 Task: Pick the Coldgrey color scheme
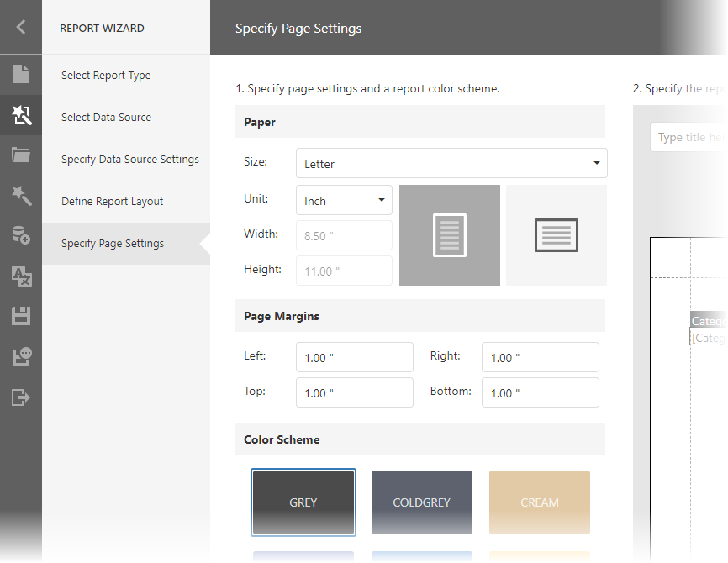coord(422,502)
